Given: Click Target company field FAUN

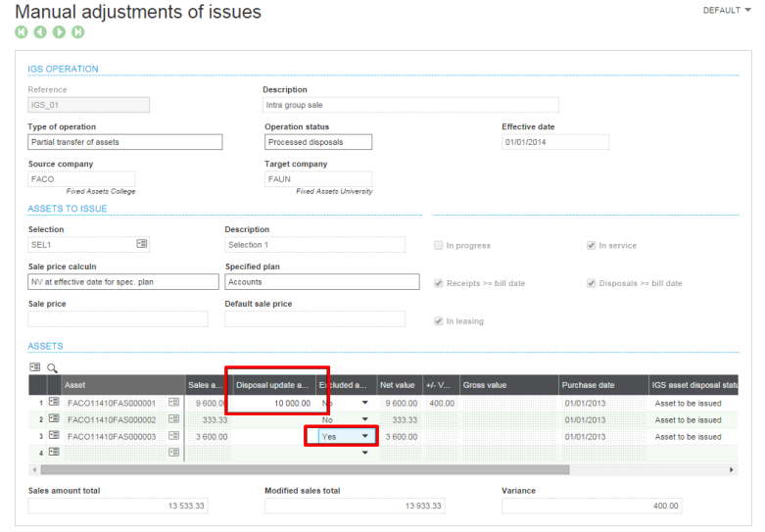Looking at the screenshot, I should pos(318,179).
